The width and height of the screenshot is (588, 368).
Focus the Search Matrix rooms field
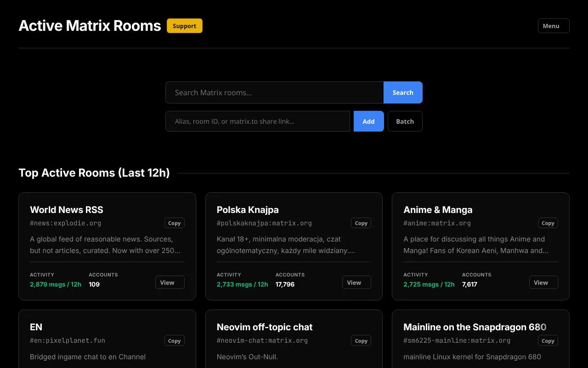[275, 92]
